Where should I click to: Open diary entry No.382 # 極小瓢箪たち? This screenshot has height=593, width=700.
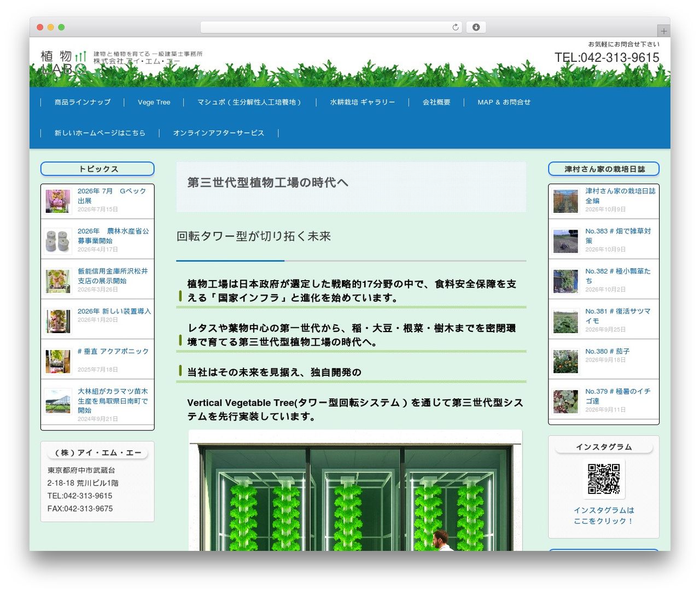coord(618,276)
